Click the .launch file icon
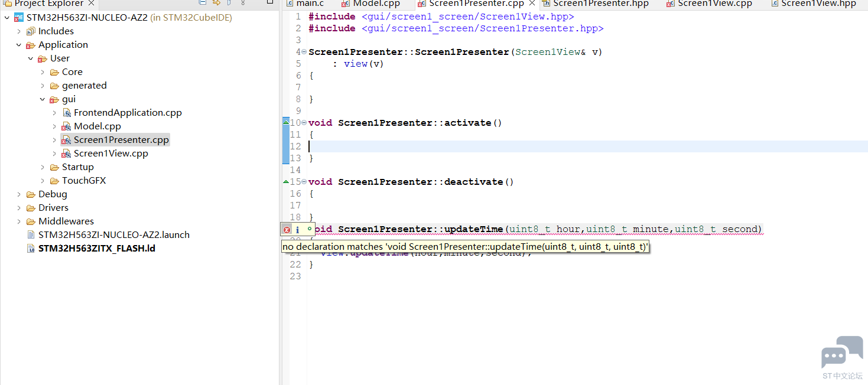Image resolution: width=868 pixels, height=385 pixels. [31, 235]
